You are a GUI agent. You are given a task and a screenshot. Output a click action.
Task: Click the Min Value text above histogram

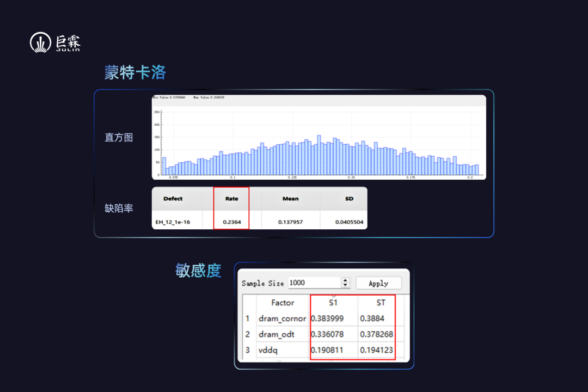click(169, 97)
